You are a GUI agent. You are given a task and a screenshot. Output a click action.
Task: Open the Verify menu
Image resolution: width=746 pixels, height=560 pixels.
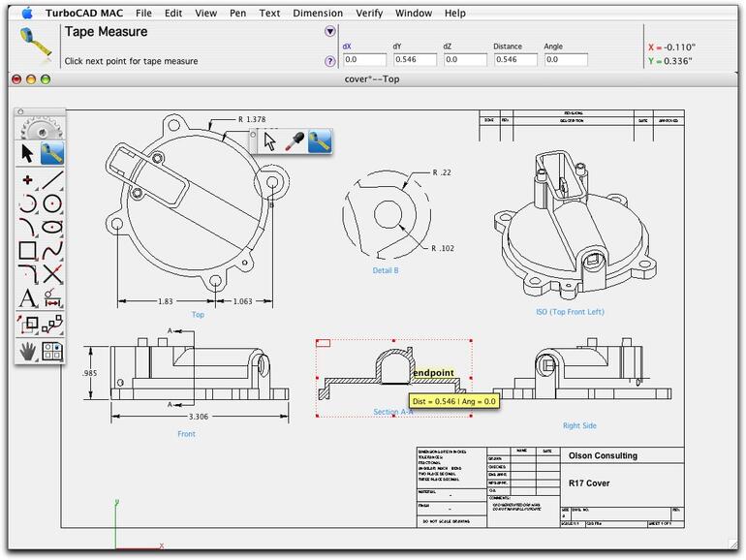click(x=370, y=14)
